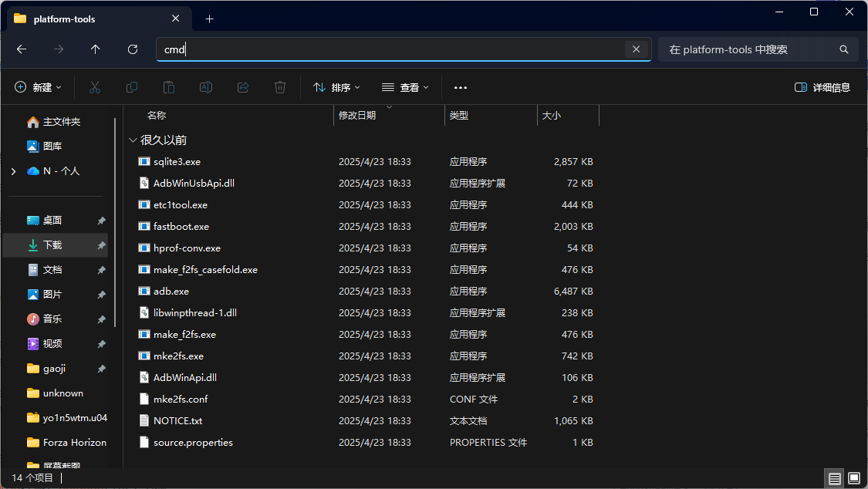The width and height of the screenshot is (868, 489).
Task: Select adb.exe in file list
Action: pos(171,292)
